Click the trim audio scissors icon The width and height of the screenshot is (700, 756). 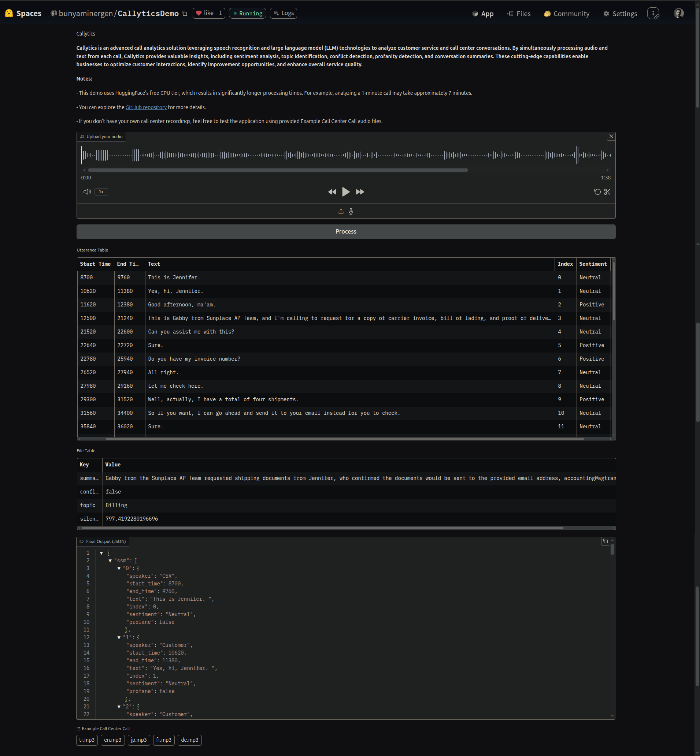[x=607, y=192]
